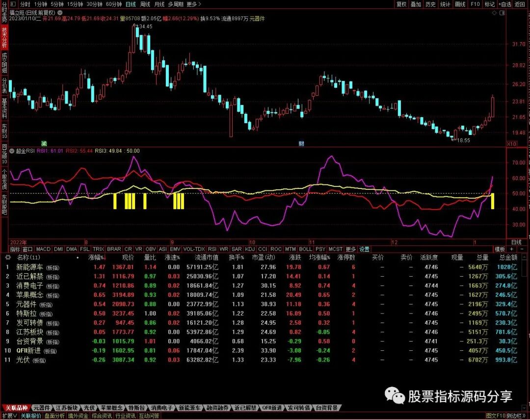
Task: Click the 减 marker under the candlestick chart
Action: (x=44, y=144)
